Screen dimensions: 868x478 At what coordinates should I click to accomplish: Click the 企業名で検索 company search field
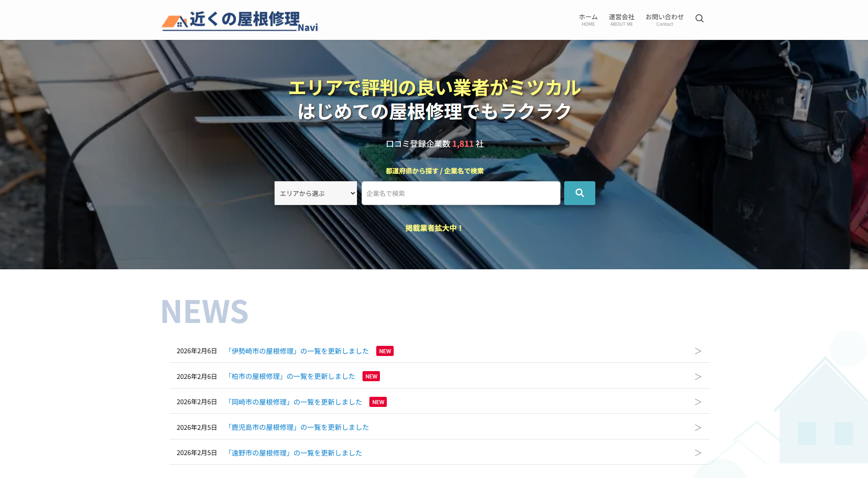pos(460,193)
